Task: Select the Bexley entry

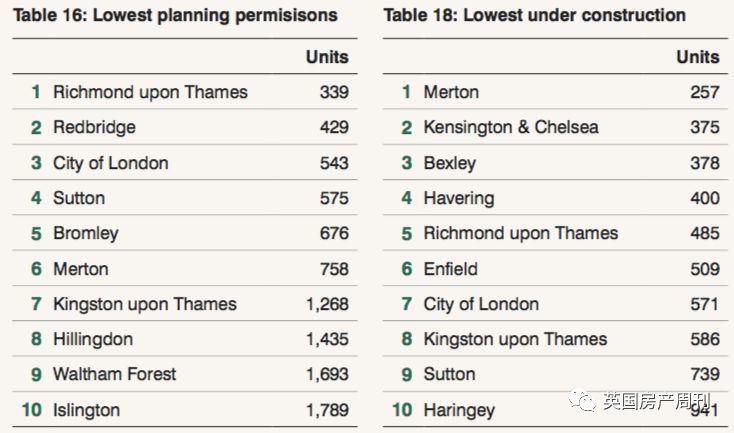Action: tap(449, 163)
